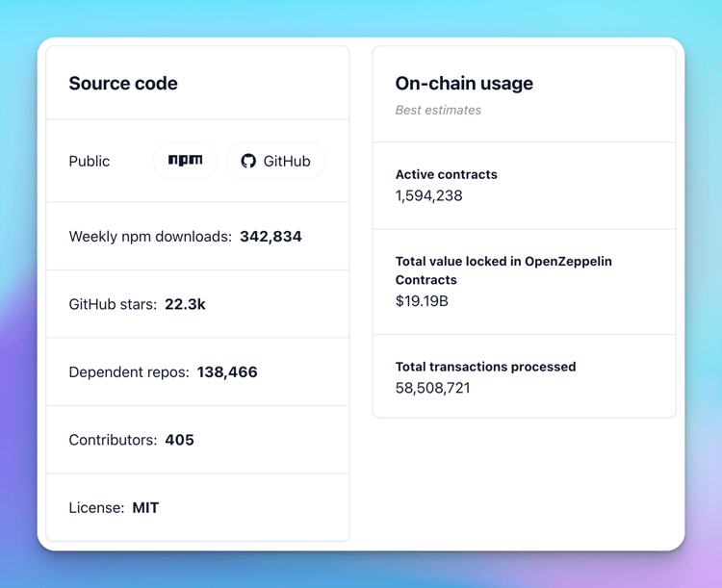The height and width of the screenshot is (588, 722).
Task: Select the On-chain usage heading
Action: point(464,84)
